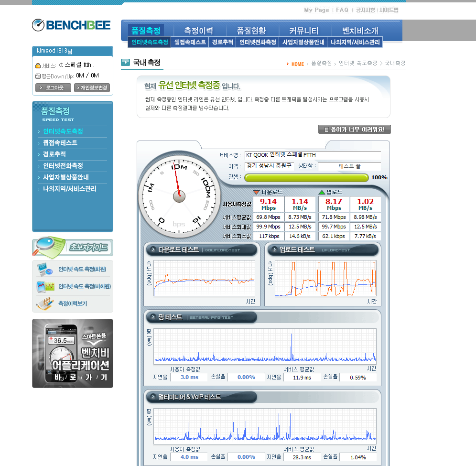This screenshot has height=466, width=476.
Task: Open the 측정이력 main tab
Action: pyautogui.click(x=198, y=31)
